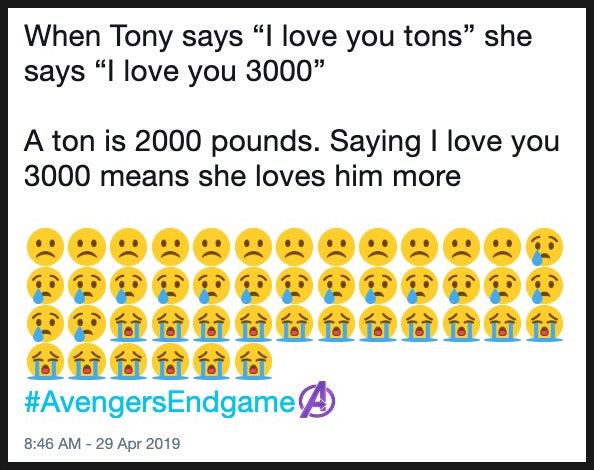Open the #AvengersEndgame hashtag link
The image size is (594, 470).
[159, 403]
